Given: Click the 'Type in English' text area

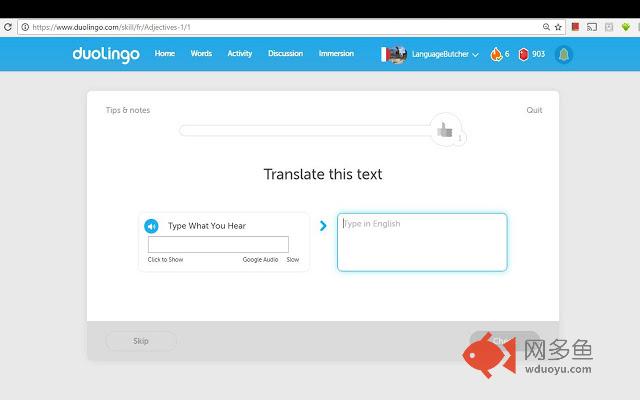Looking at the screenshot, I should pos(422,242).
